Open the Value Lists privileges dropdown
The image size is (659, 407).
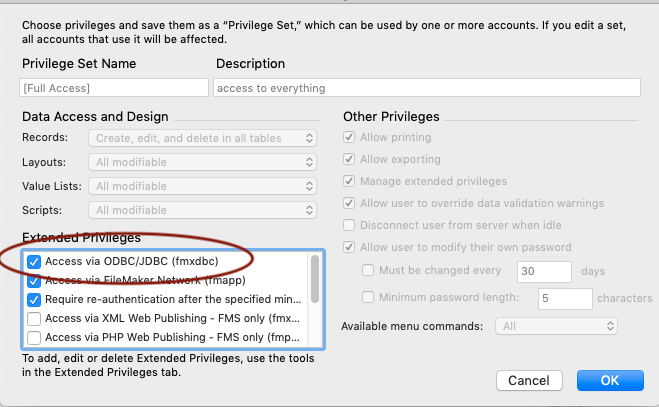(x=202, y=186)
